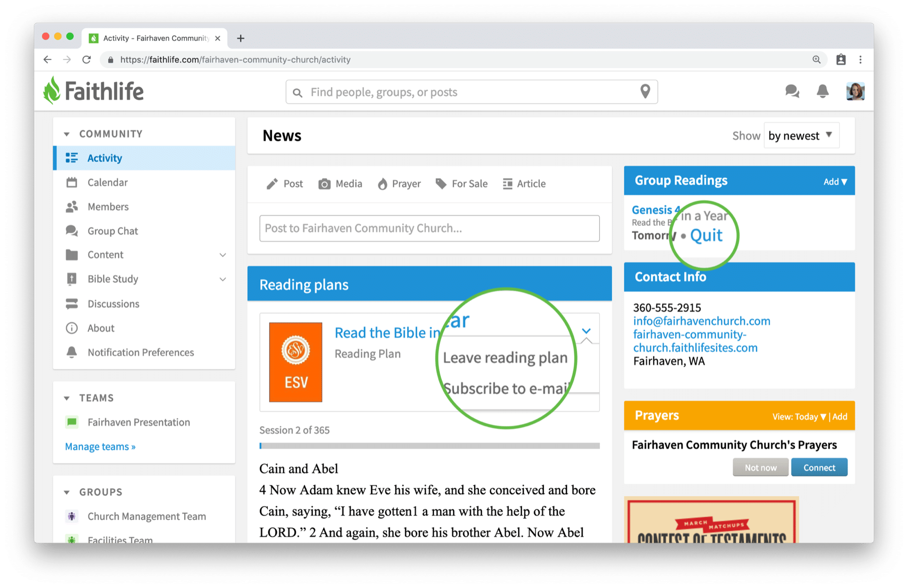Collapse the COMMUNITY section triangle

tap(67, 134)
